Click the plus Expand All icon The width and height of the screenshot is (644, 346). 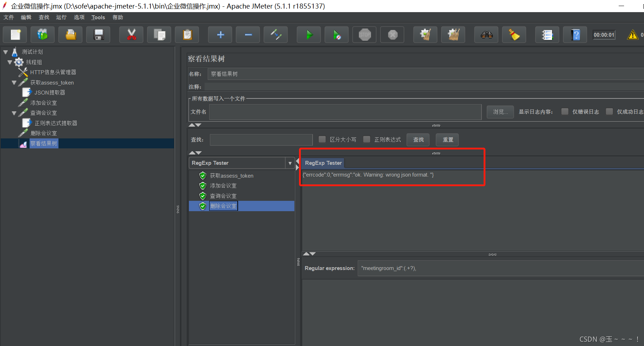[x=220, y=35]
